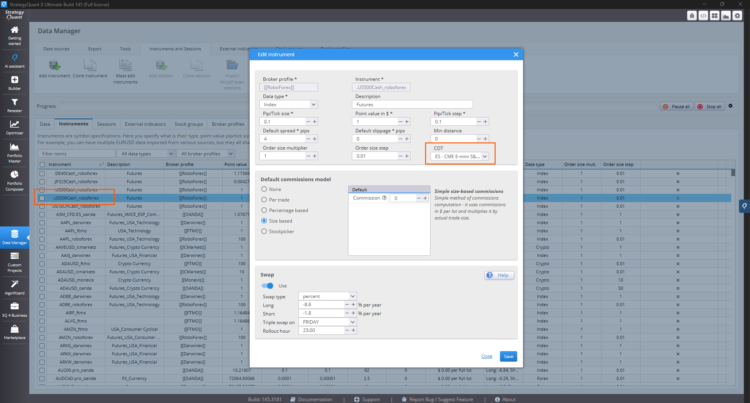This screenshot has width=750, height=403.
Task: Toggle the Swap Use switch
Action: [x=267, y=286]
